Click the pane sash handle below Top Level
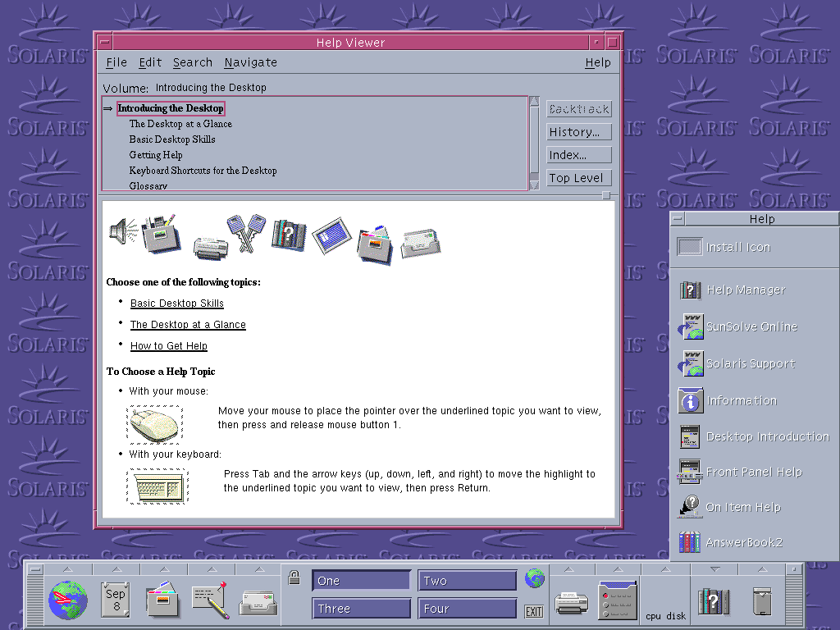Viewport: 840px width, 630px height. point(606,195)
